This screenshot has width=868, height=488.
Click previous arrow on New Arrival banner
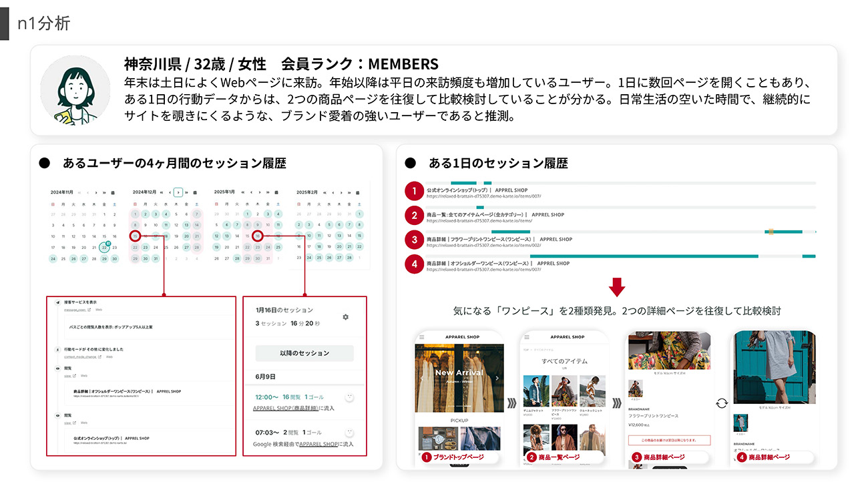(422, 378)
